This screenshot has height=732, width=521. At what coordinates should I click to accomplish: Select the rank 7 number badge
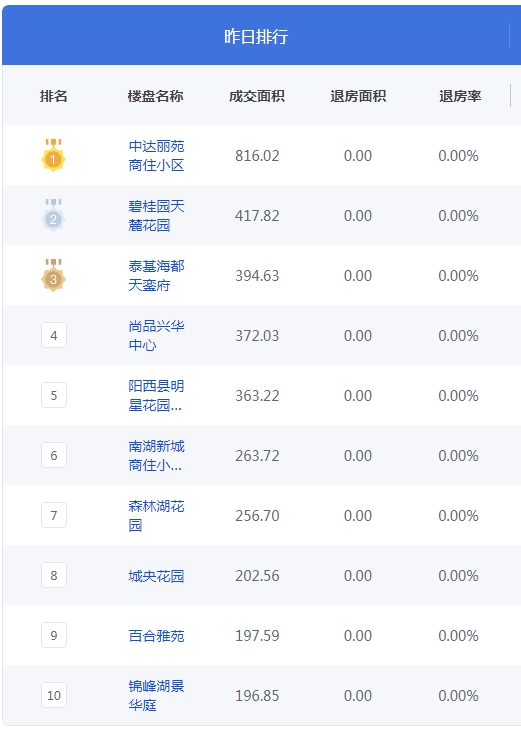[54, 515]
